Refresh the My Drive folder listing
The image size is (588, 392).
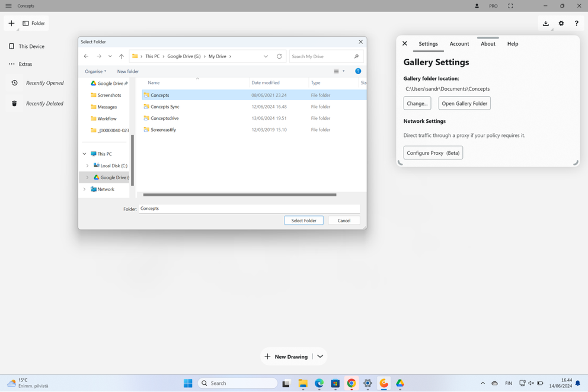279,56
